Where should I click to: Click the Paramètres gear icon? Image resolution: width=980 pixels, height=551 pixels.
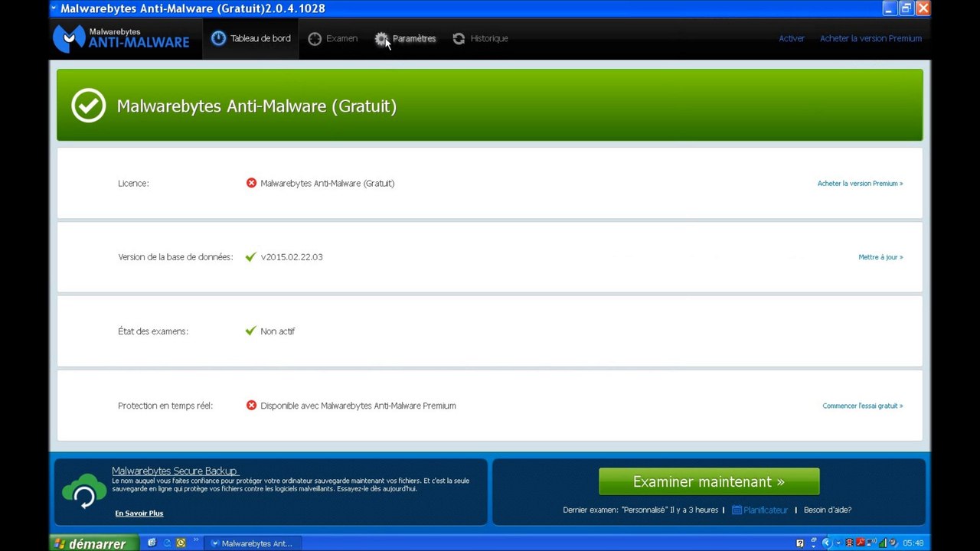click(381, 38)
